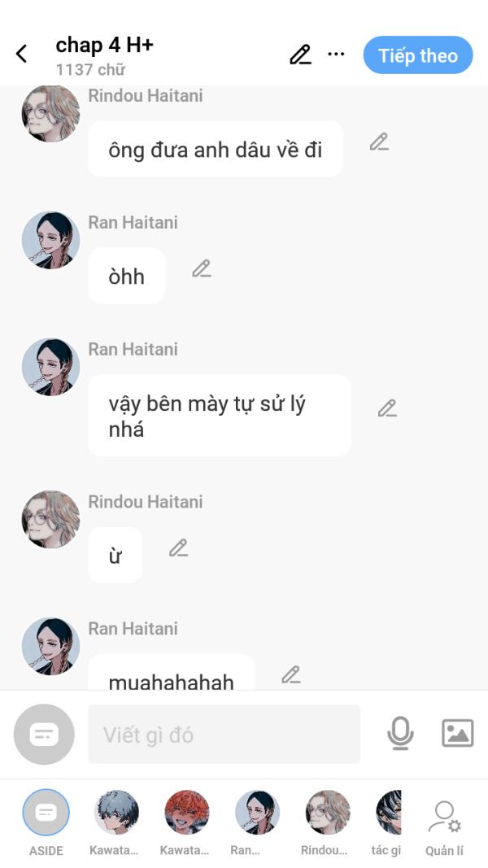Edit the chapter title with pencil icon
The height and width of the screenshot is (868, 488).
click(x=300, y=55)
